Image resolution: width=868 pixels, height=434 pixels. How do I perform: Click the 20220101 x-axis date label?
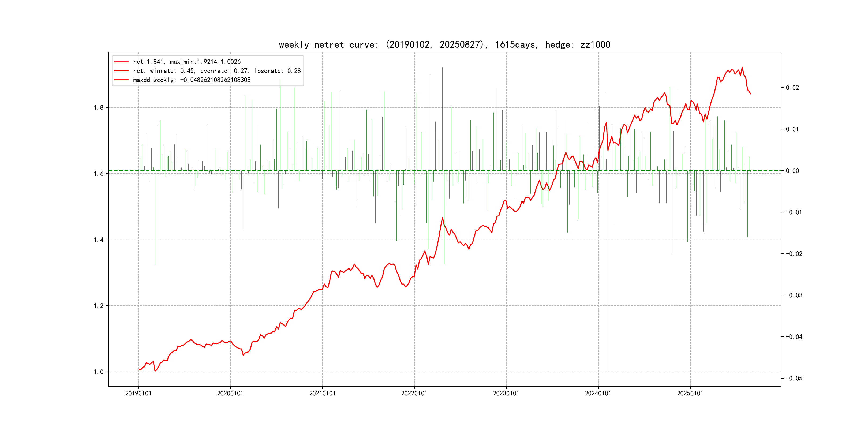click(x=414, y=393)
